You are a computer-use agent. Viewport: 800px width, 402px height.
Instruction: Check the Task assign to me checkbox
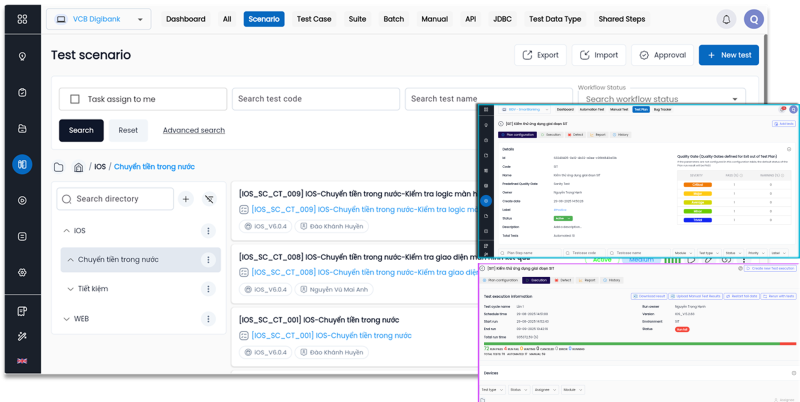[x=74, y=99]
